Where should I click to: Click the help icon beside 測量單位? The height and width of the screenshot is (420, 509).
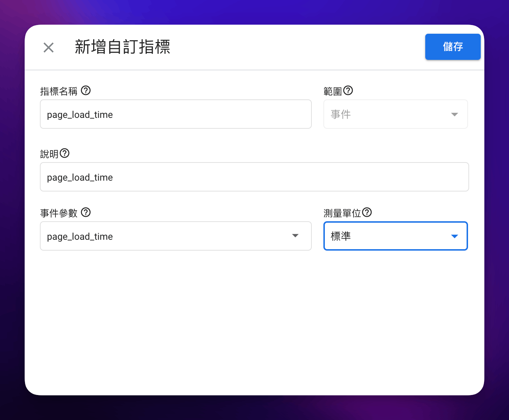[367, 212]
